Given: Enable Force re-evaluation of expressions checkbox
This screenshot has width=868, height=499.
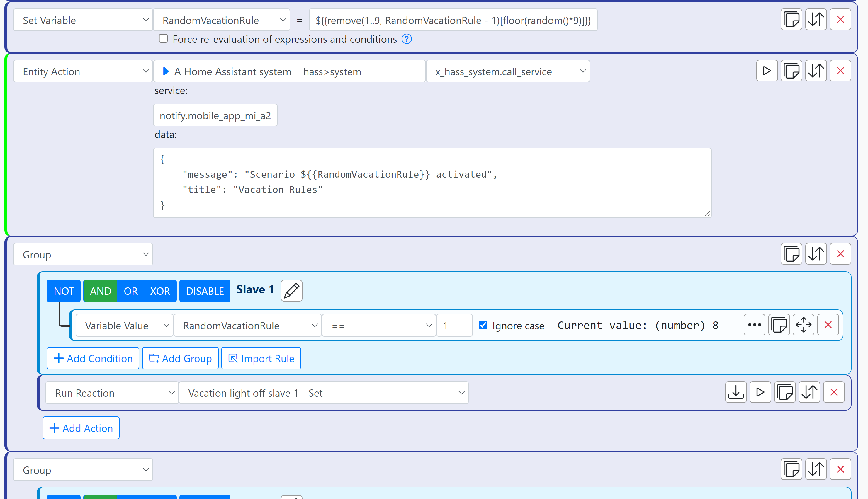Looking at the screenshot, I should click(x=163, y=38).
